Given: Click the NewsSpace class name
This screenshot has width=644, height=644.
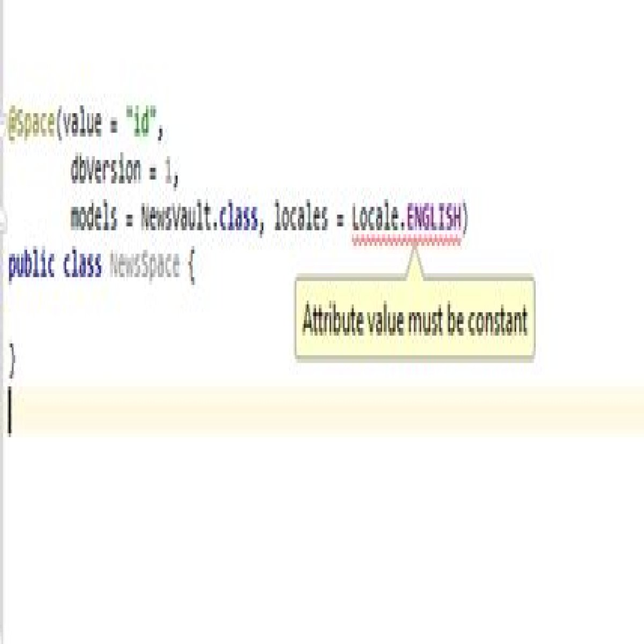Looking at the screenshot, I should tap(144, 265).
